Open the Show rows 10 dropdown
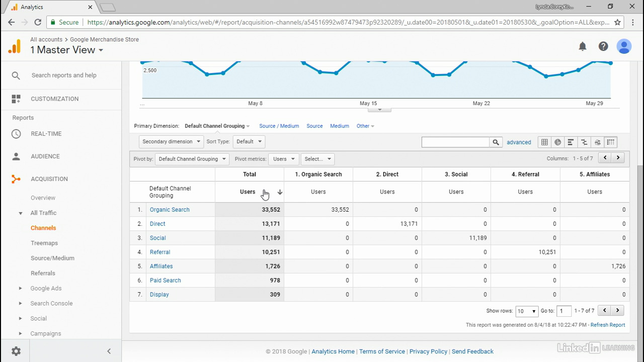The width and height of the screenshot is (644, 362). click(527, 311)
